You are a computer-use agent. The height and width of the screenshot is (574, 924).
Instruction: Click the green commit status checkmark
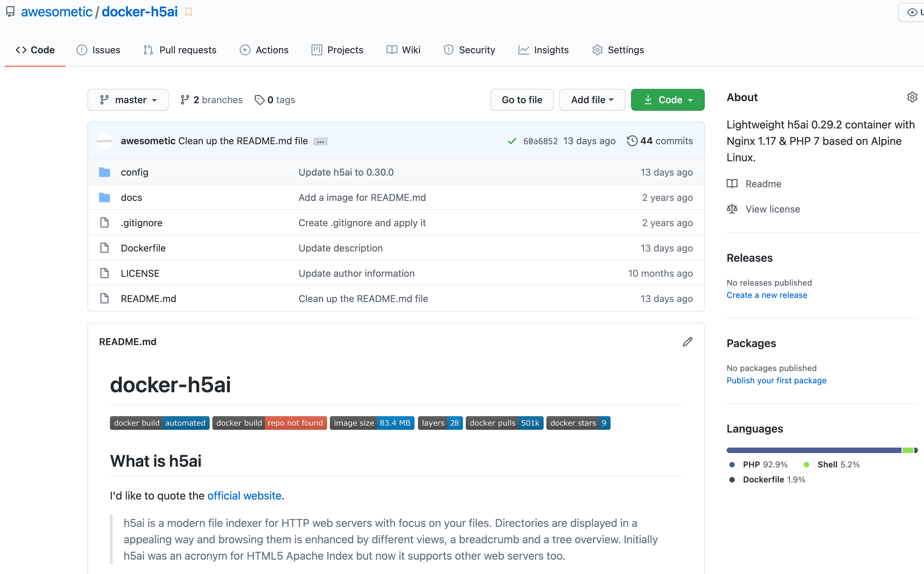point(512,141)
